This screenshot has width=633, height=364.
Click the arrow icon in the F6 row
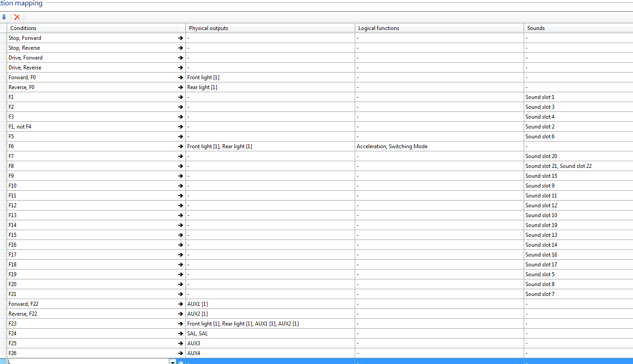coord(180,146)
